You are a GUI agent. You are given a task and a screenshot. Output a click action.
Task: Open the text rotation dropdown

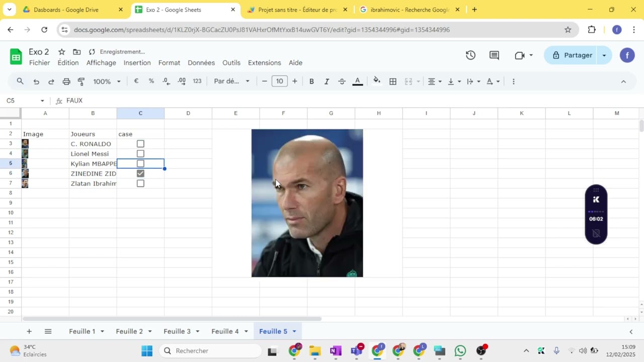[493, 81]
